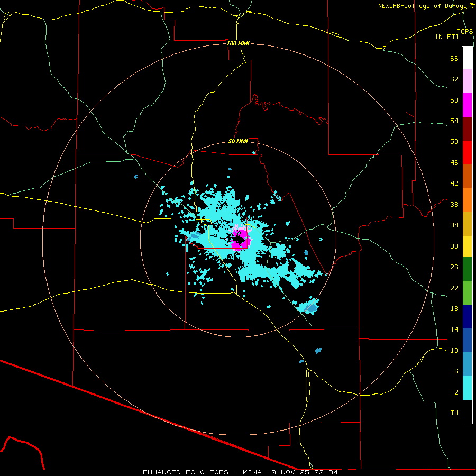The width and height of the screenshot is (476, 476).
Task: Click the dark green 30 kft legend swatch
Action: tap(467, 269)
